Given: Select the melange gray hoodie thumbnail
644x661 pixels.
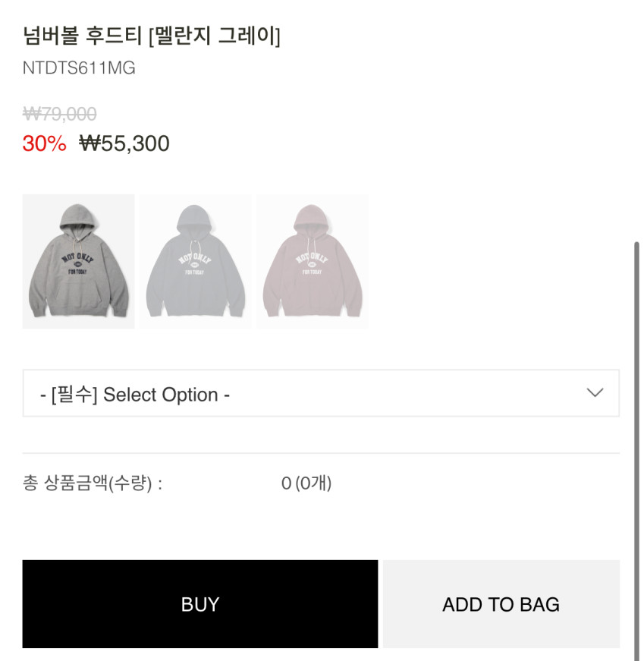Looking at the screenshot, I should (78, 261).
